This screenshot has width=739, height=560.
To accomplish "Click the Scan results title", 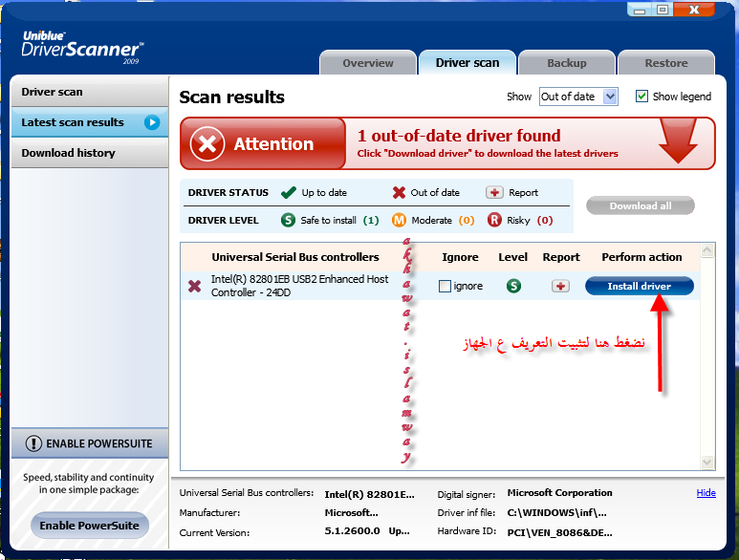I will 231,97.
